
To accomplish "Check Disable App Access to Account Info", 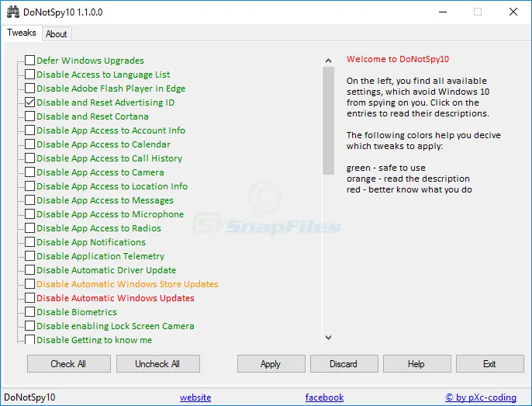I will click(x=29, y=130).
